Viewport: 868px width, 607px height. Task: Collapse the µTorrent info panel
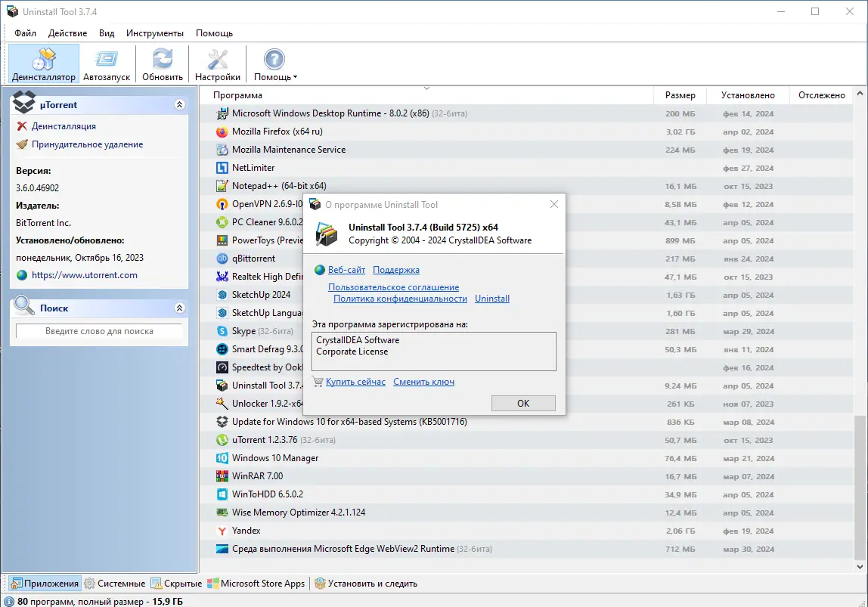pyautogui.click(x=179, y=104)
